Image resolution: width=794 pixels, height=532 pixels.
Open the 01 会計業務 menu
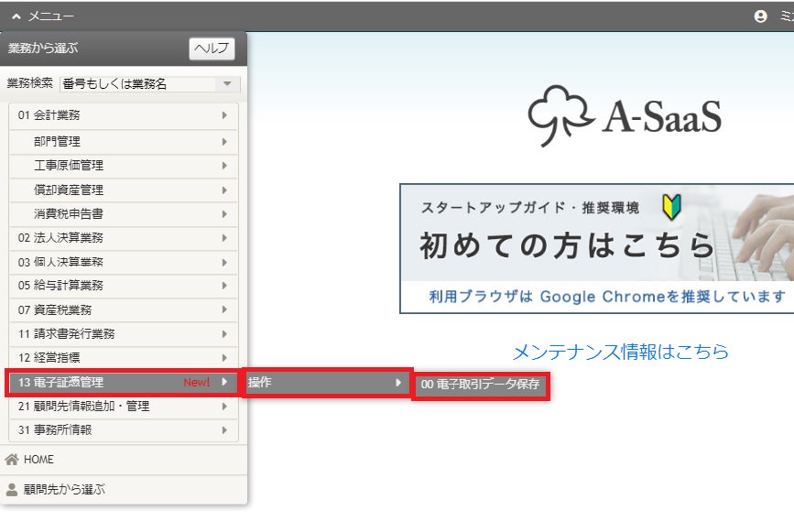click(124, 115)
